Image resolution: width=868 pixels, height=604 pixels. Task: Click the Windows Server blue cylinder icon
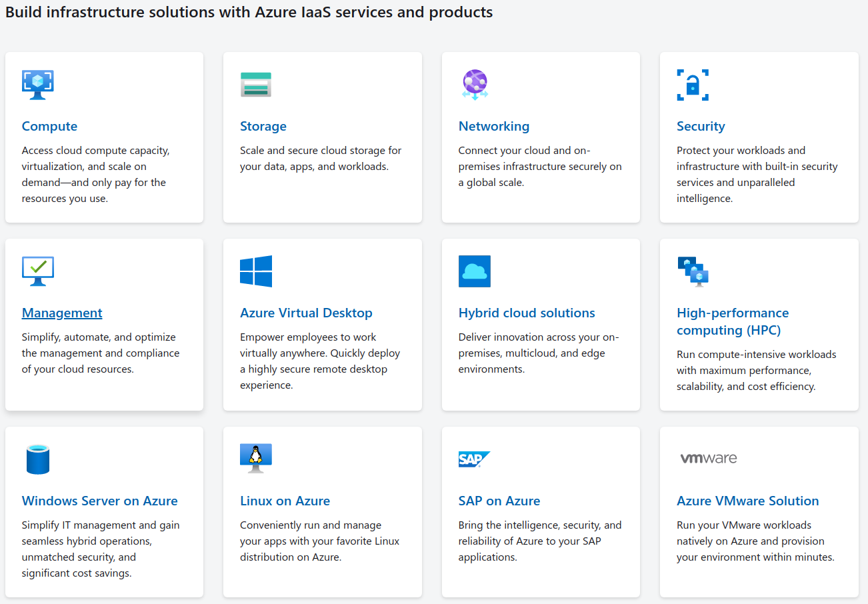pos(38,459)
